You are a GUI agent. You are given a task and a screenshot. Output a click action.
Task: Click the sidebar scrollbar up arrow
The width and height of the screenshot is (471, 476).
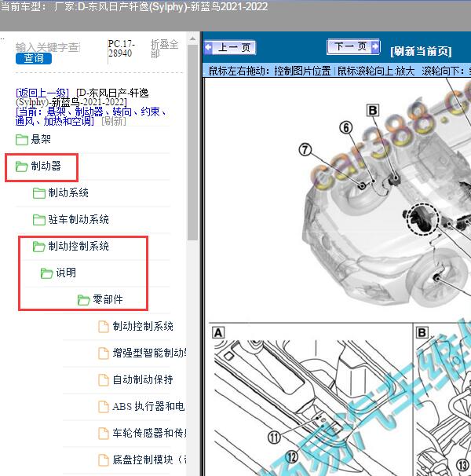point(192,38)
